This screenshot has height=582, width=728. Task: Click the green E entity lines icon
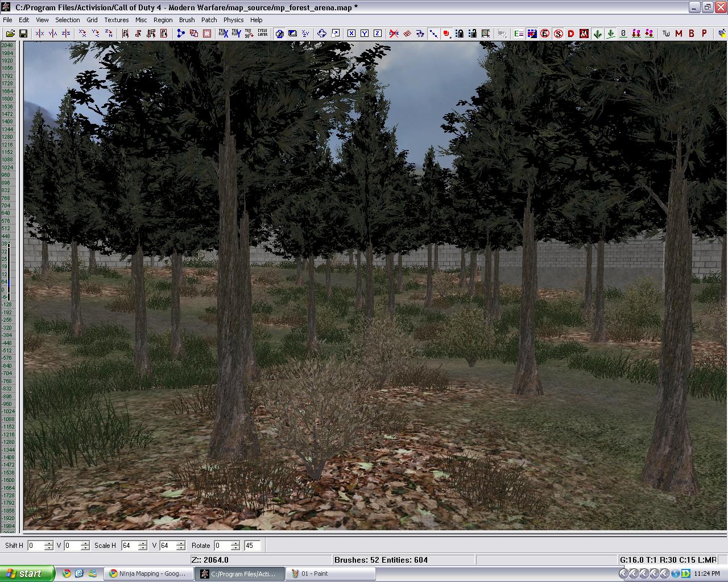point(519,34)
